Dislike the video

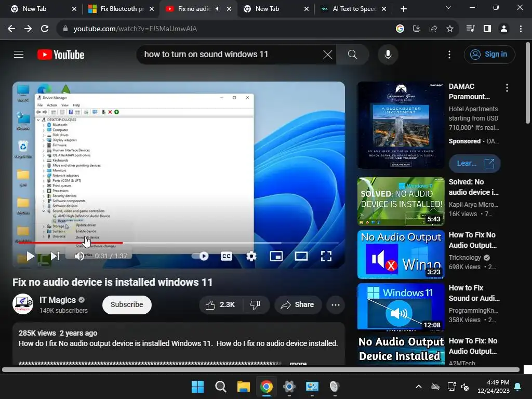(x=256, y=304)
